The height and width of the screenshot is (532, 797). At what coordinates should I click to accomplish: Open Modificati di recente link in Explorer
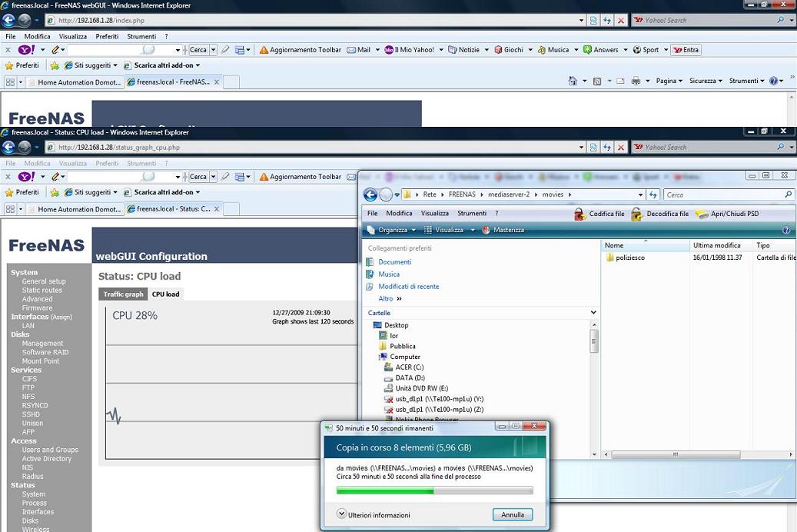click(x=409, y=286)
